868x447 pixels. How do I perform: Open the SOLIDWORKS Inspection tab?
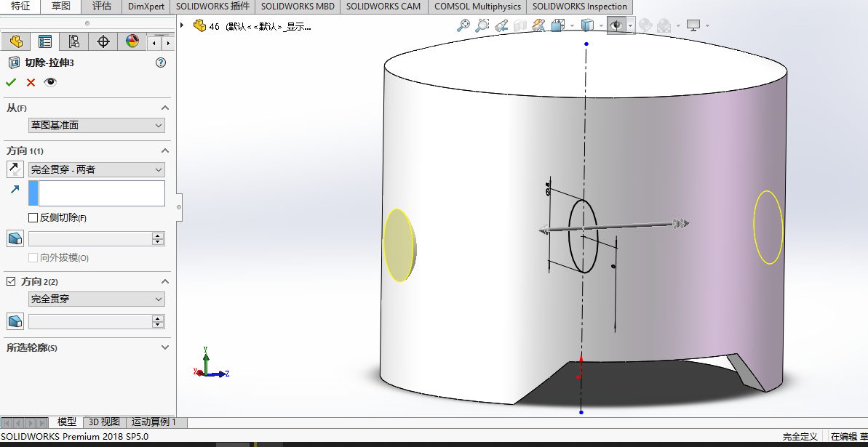point(580,7)
